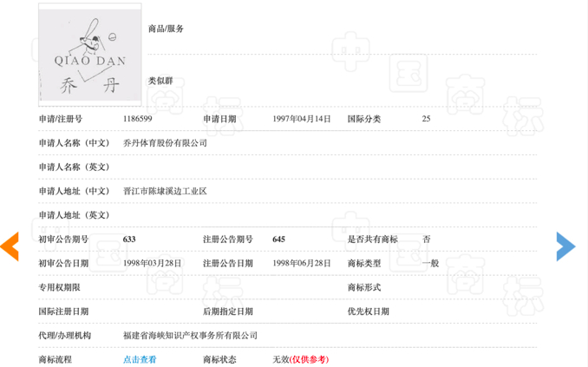Viewport: 588px width, 367px height.
Task: Select application date 1997年04月14日
Action: pos(302,119)
